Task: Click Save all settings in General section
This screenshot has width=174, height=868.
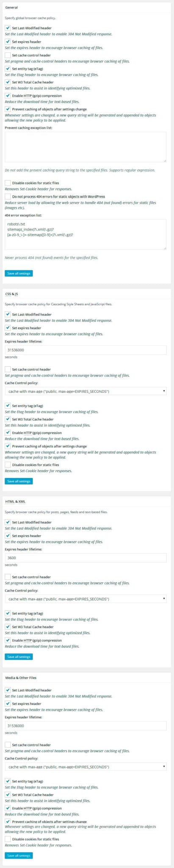Action: tap(19, 273)
